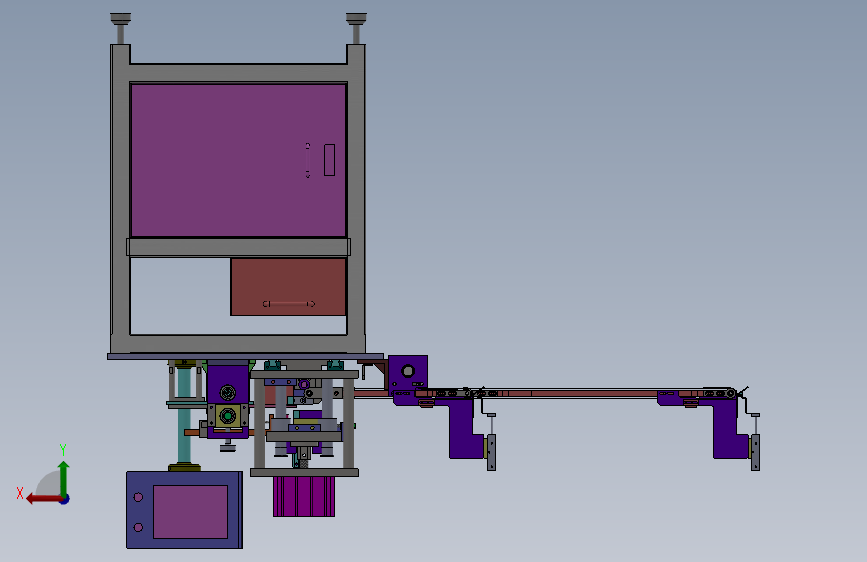This screenshot has height=562, width=867.
Task: Select the upper round button on the control box
Action: (138, 497)
